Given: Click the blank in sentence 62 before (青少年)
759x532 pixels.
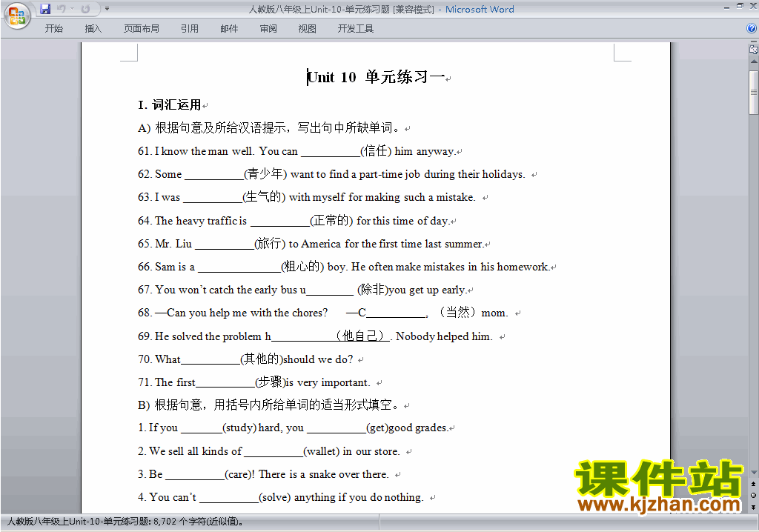Looking at the screenshot, I should (x=214, y=175).
